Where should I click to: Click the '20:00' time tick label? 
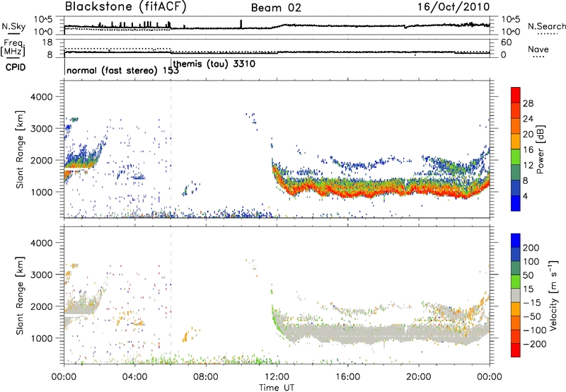click(x=419, y=377)
